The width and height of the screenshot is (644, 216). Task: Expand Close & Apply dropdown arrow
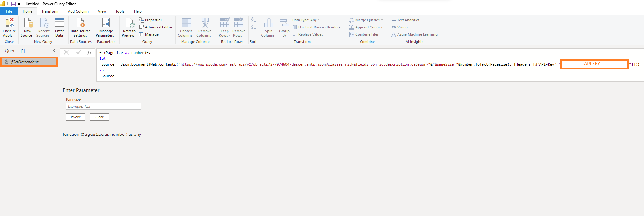14,36
